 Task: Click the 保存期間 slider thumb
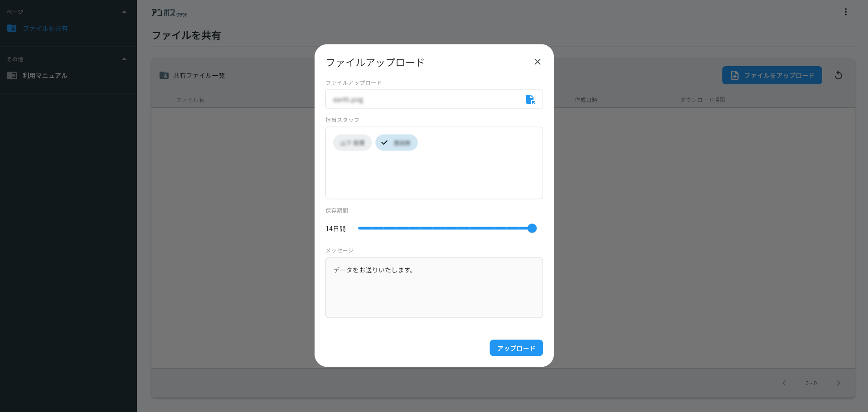532,228
